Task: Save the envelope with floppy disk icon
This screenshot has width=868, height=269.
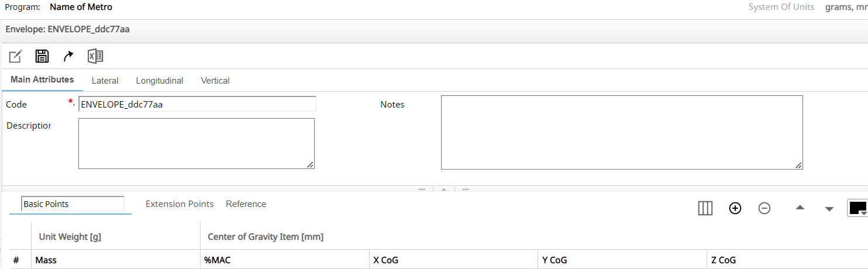Action: coord(42,56)
